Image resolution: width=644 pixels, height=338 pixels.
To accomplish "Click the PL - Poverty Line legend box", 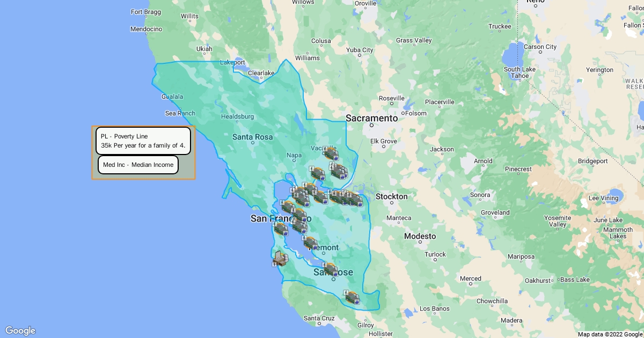I will [x=143, y=141].
